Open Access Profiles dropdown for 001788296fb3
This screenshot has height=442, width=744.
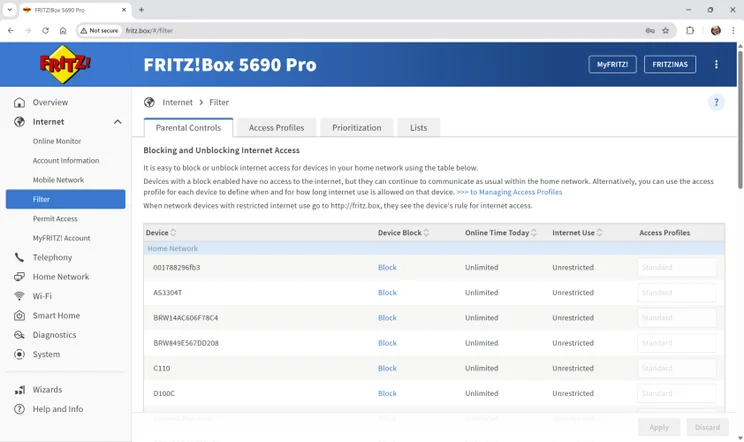point(677,267)
